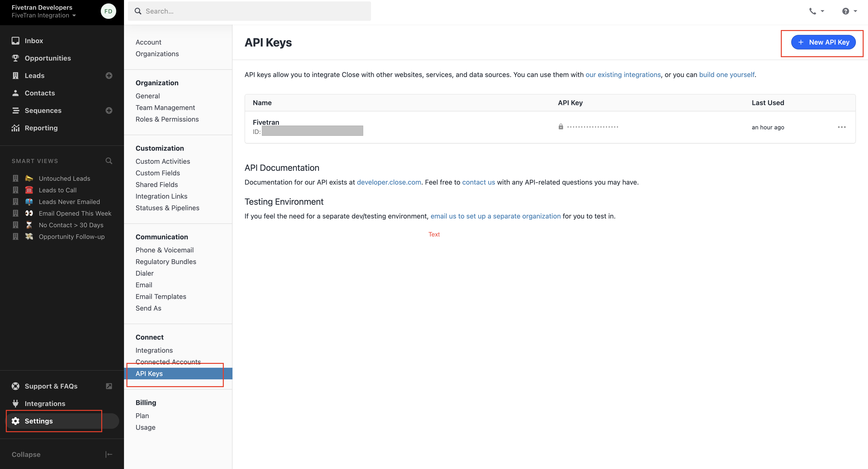868x469 pixels.
Task: Expand the FiveTran Integration organization dropdown
Action: click(44, 16)
